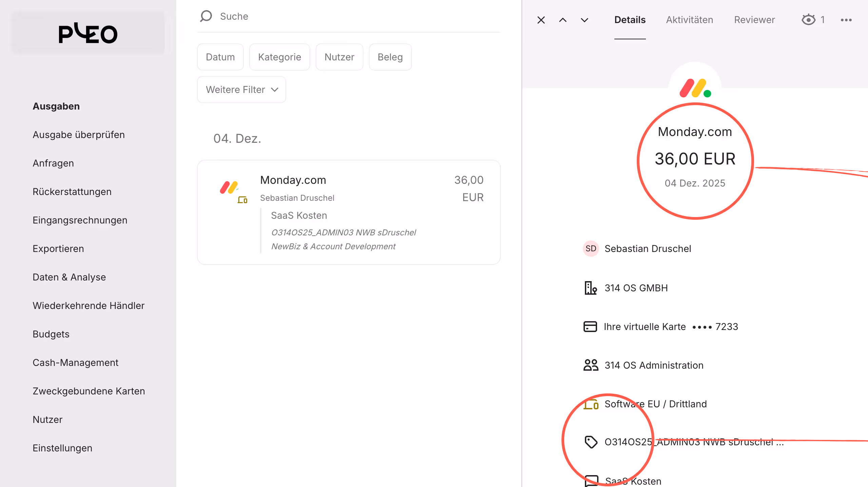Image resolution: width=868 pixels, height=487 pixels.
Task: Open the three-dots more options menu
Action: [x=846, y=20]
